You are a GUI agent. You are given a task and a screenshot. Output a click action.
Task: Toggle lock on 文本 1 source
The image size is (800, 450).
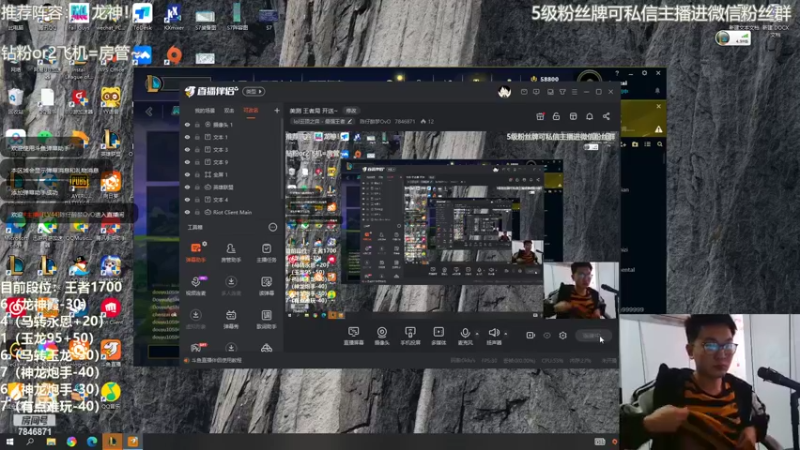(197, 137)
